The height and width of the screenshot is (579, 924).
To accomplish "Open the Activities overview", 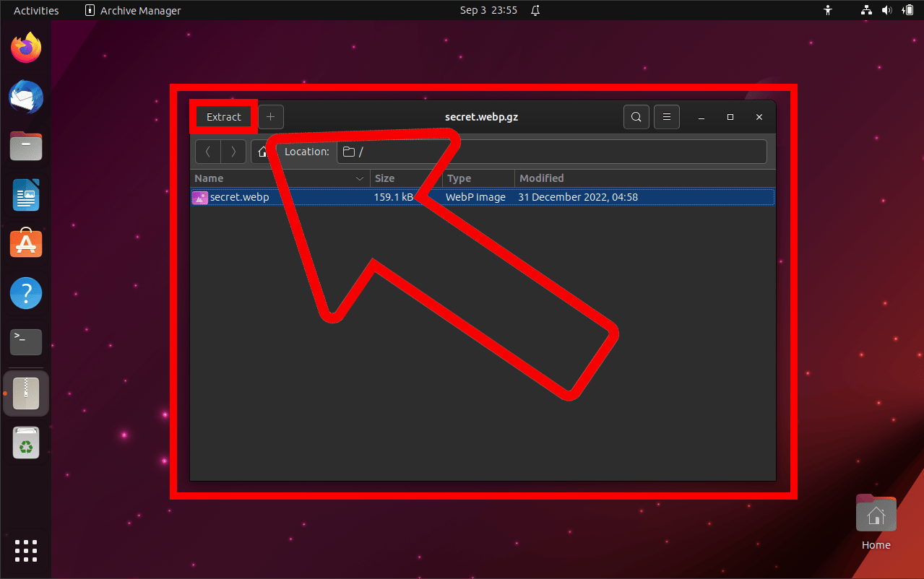I will (35, 10).
